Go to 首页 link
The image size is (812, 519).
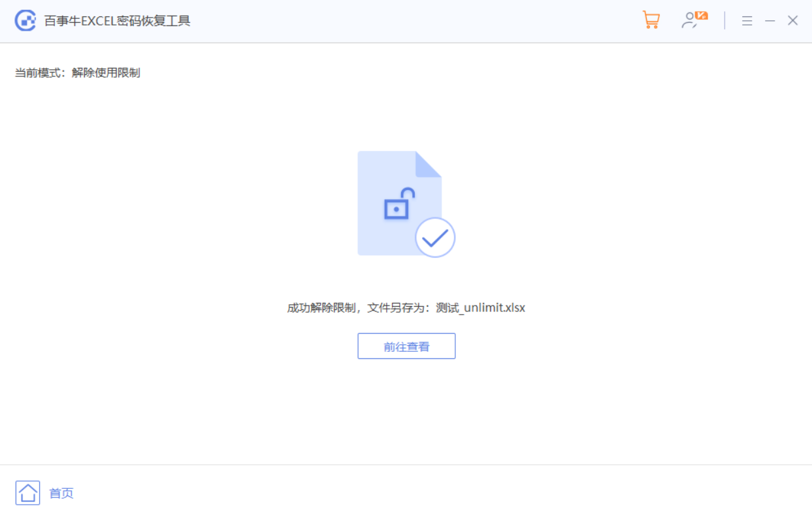pyautogui.click(x=61, y=494)
